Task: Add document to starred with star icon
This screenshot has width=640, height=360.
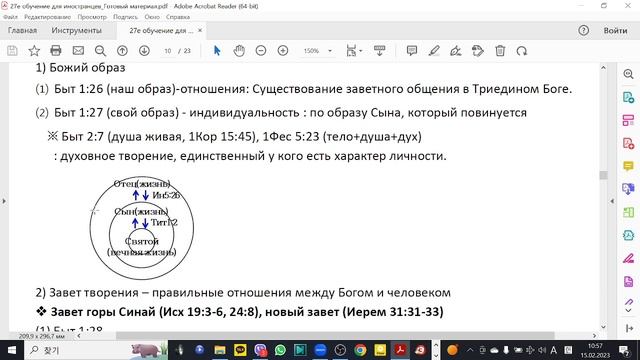Action: tap(34, 51)
